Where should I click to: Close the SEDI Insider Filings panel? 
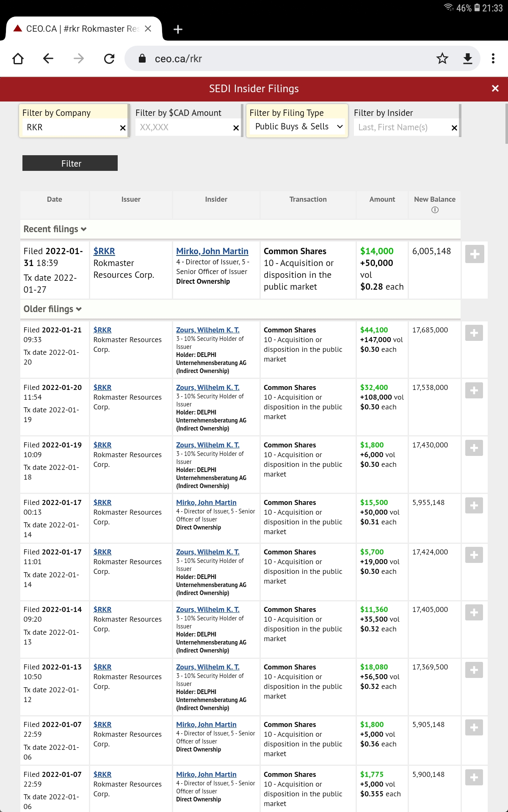click(495, 88)
